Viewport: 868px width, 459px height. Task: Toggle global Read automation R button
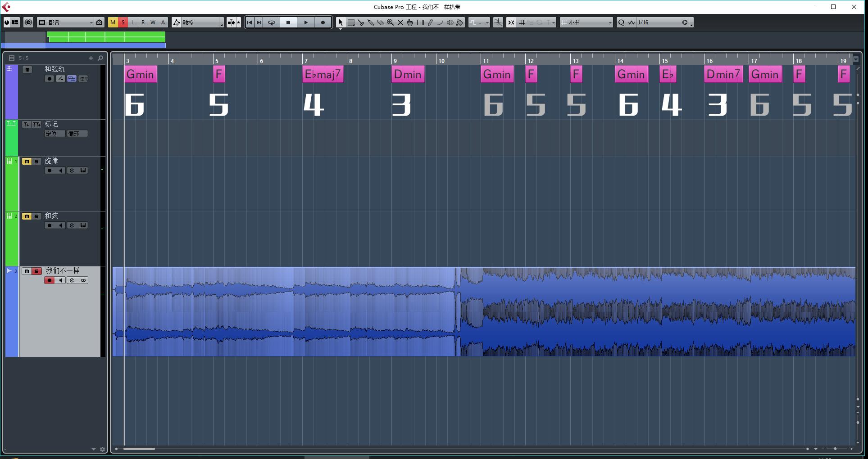click(x=143, y=22)
